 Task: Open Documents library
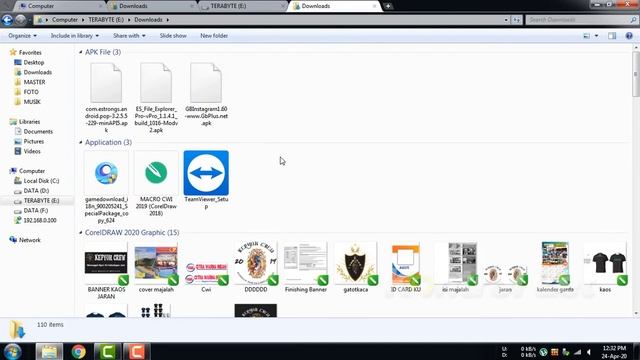38,131
